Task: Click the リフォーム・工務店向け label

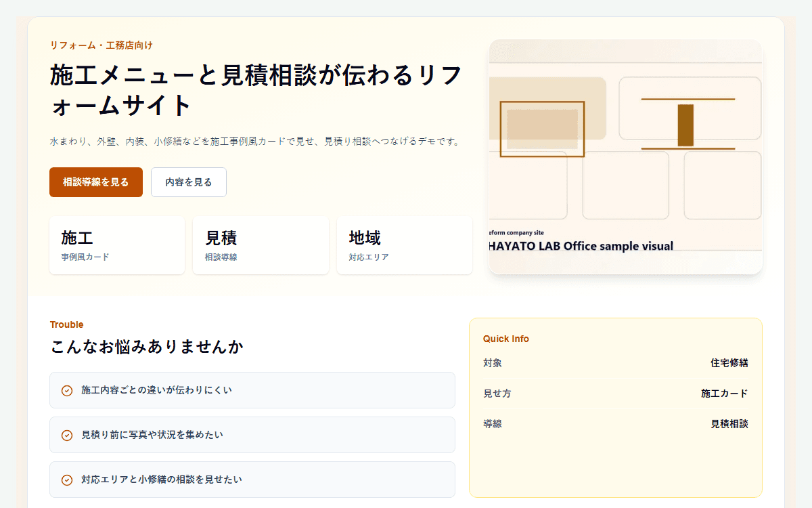Action: 101,45
